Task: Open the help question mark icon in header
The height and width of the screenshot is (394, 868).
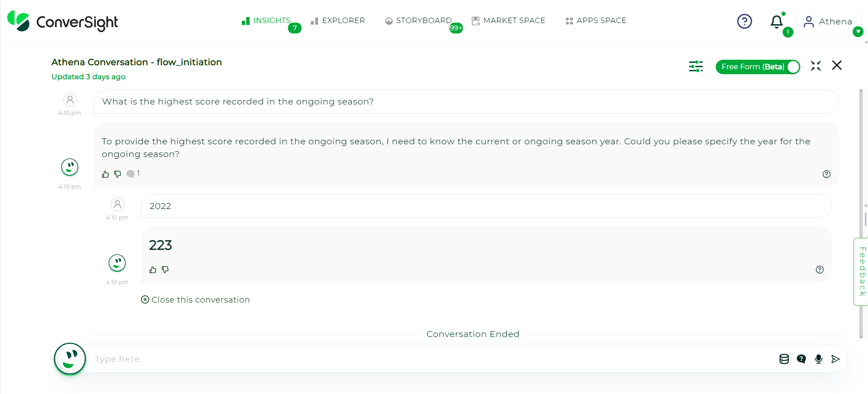Action: tap(744, 21)
